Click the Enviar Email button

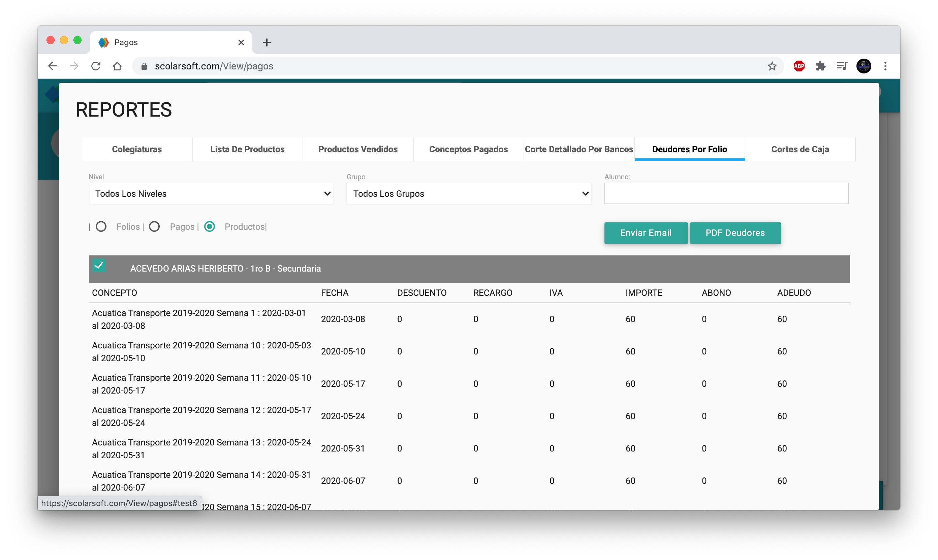(646, 233)
